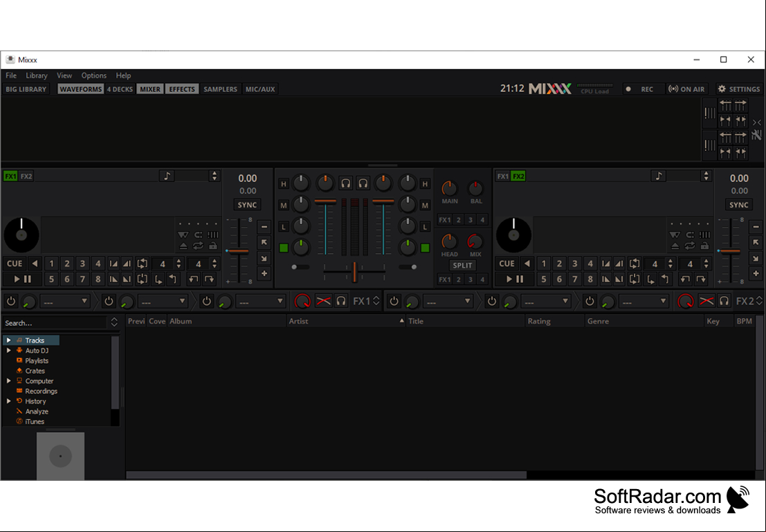Click the left deck pitch slider handle
Screen dimensions: 766x532
click(239, 251)
